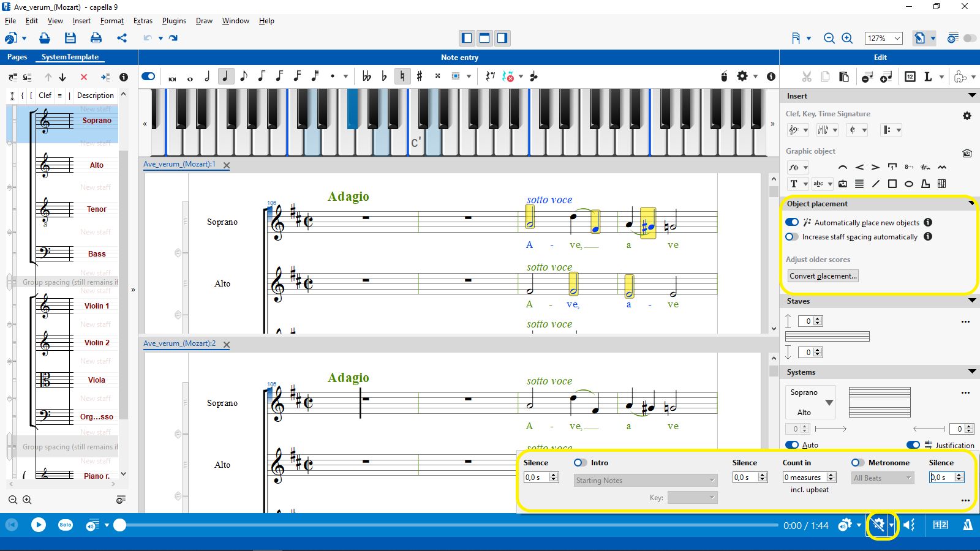Viewport: 980px width, 551px height.
Task: Enable the Metronome toggle
Action: click(x=858, y=463)
